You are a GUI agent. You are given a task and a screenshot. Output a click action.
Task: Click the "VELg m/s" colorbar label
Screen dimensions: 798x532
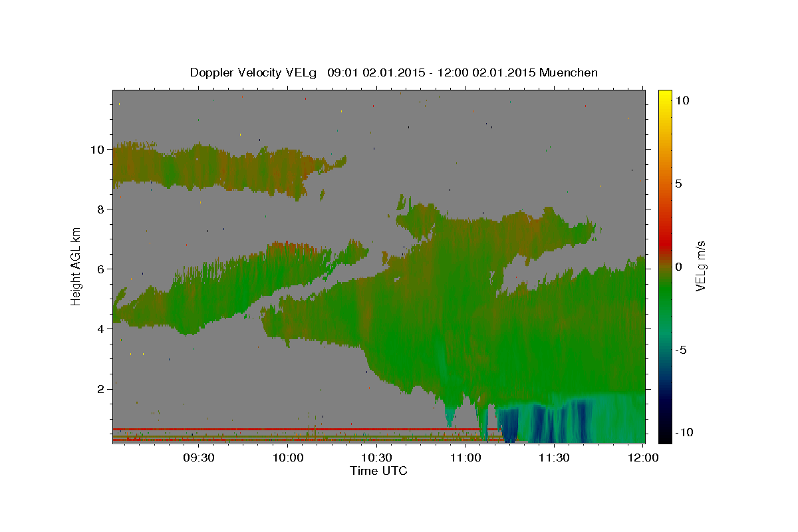click(701, 266)
